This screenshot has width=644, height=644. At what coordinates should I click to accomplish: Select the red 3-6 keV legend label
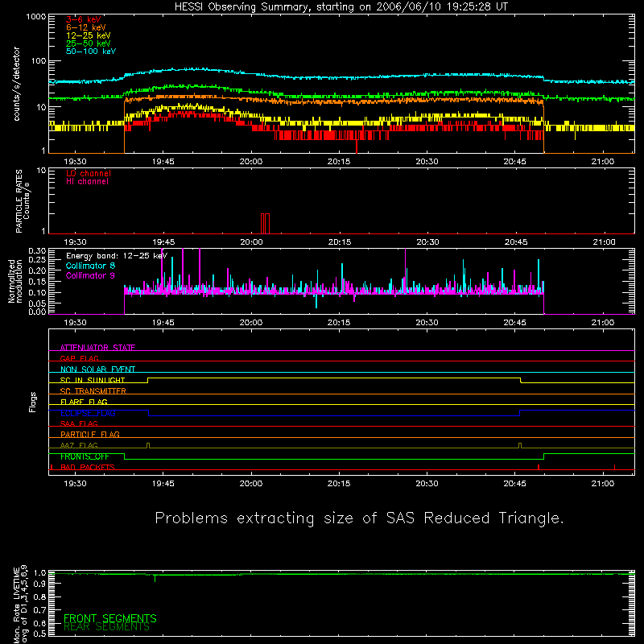[x=84, y=19]
